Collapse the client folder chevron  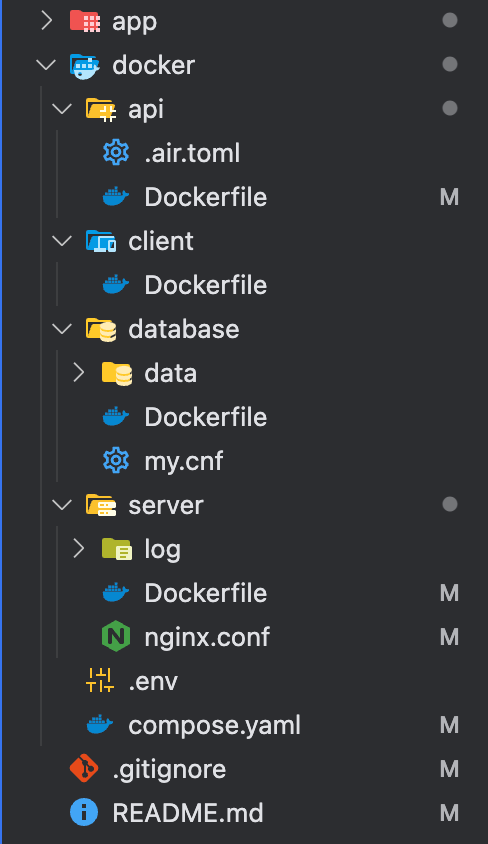(x=62, y=241)
